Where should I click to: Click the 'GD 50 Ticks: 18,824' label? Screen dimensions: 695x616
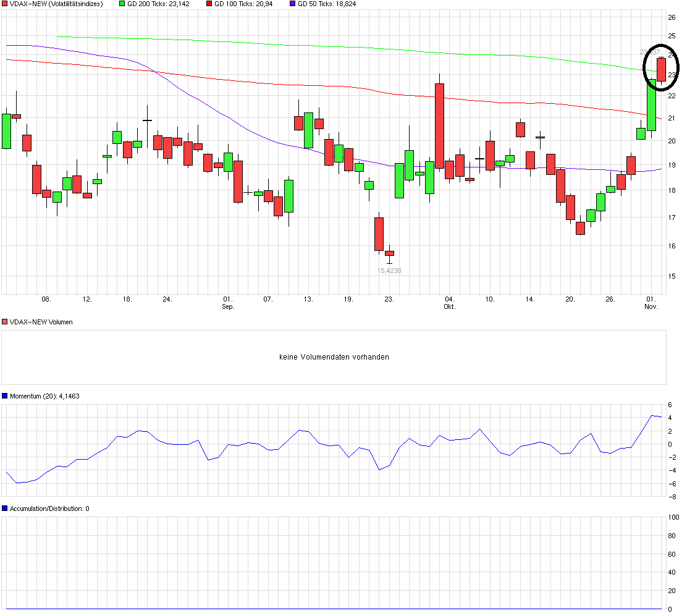coord(327,4)
